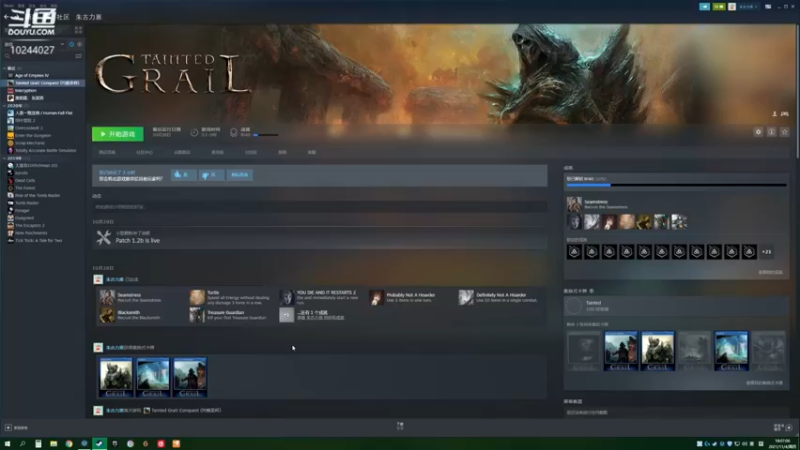
Task: Open the downloads section at bottom center
Action: coord(400,426)
